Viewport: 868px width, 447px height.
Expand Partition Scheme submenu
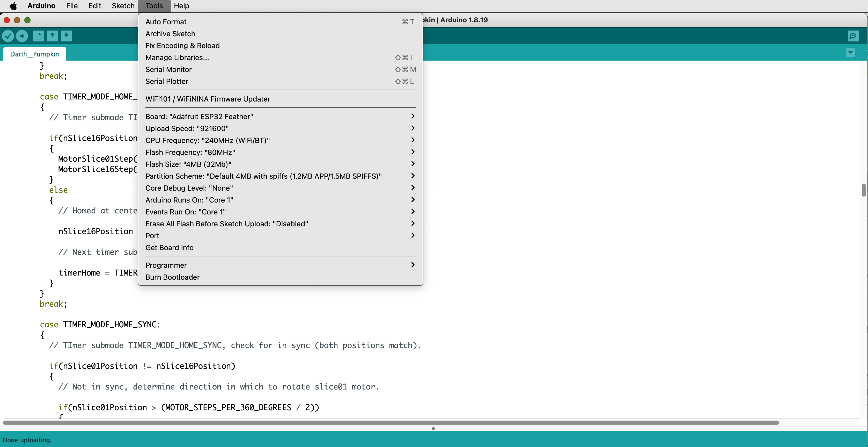(280, 176)
